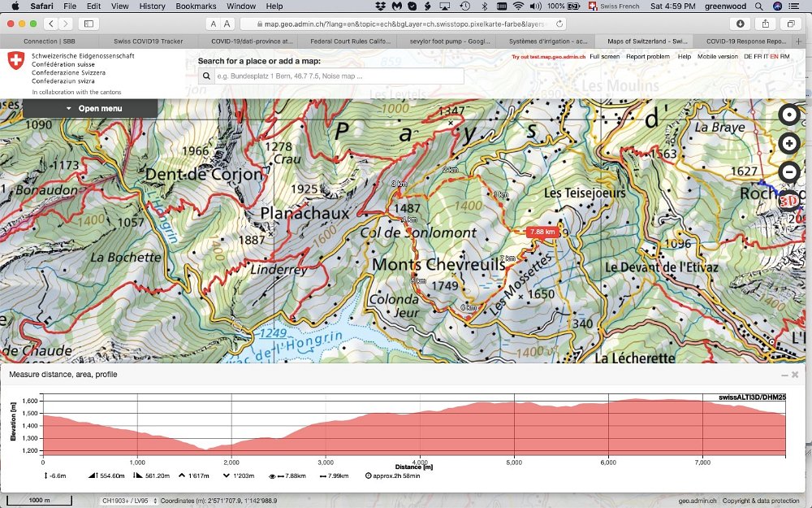Click the Full screen link
The height and width of the screenshot is (508, 812).
point(604,57)
